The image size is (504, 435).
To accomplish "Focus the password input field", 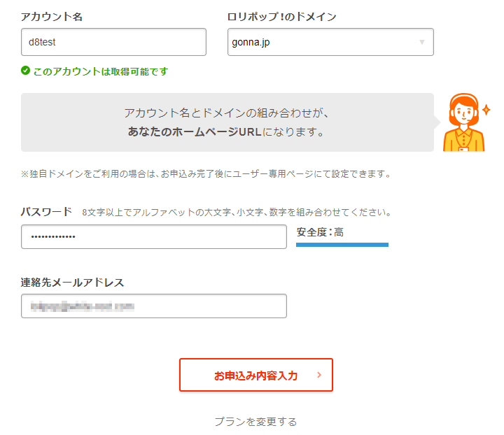I will click(154, 236).
